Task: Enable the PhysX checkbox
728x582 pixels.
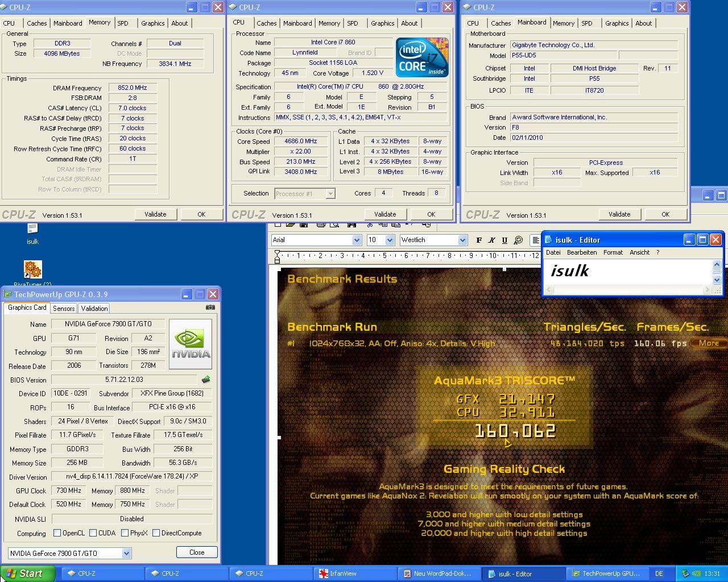Action: [125, 533]
